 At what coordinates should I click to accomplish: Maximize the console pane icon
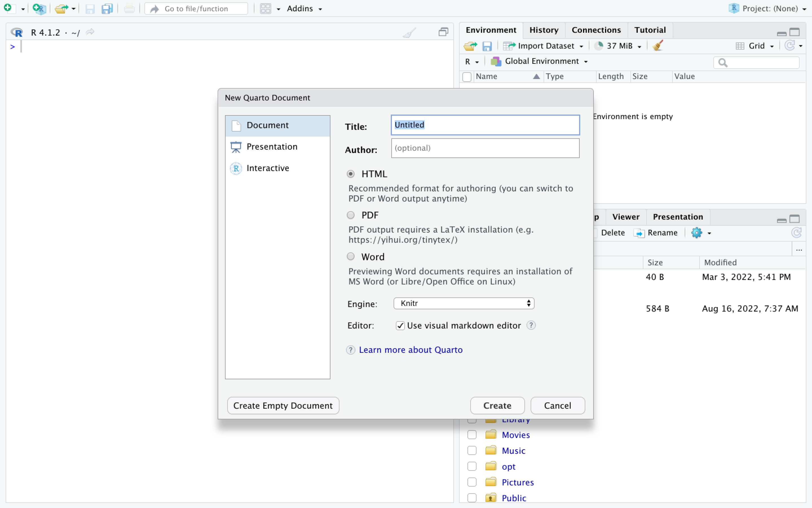point(443,32)
